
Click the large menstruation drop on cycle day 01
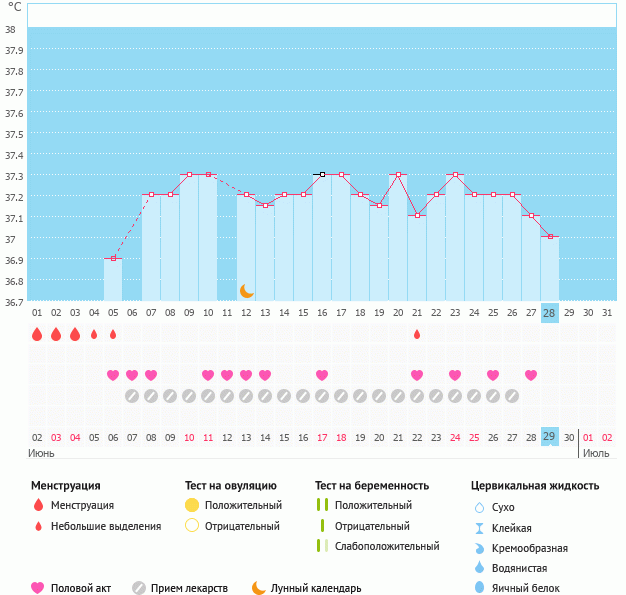pos(37,334)
